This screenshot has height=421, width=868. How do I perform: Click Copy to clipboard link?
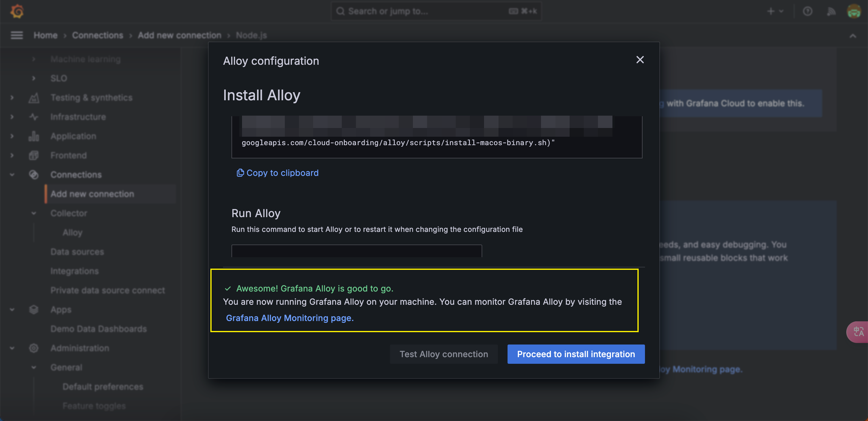278,173
